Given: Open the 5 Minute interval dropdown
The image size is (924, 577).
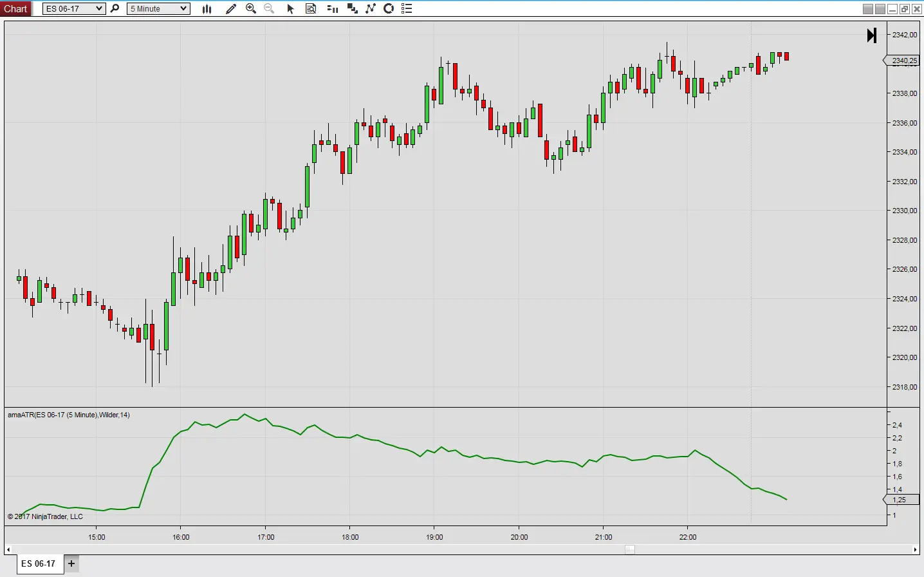Looking at the screenshot, I should coord(158,8).
